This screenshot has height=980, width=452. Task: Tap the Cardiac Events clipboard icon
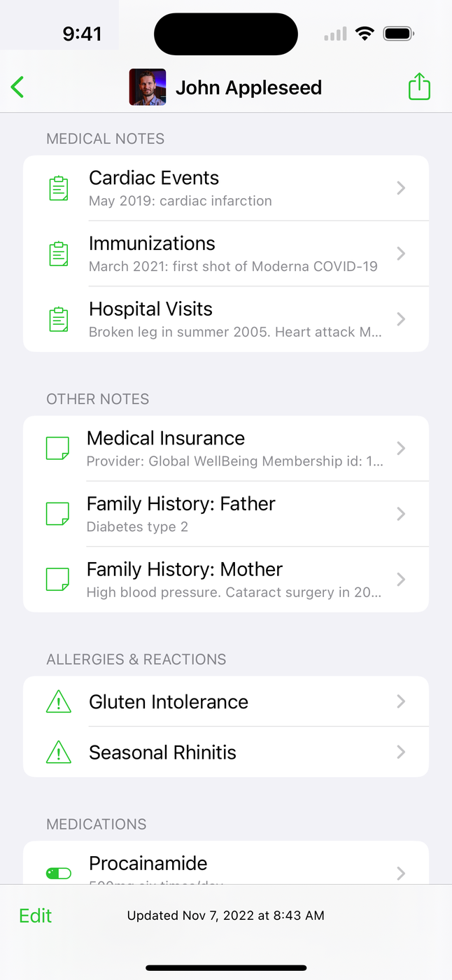click(x=59, y=188)
